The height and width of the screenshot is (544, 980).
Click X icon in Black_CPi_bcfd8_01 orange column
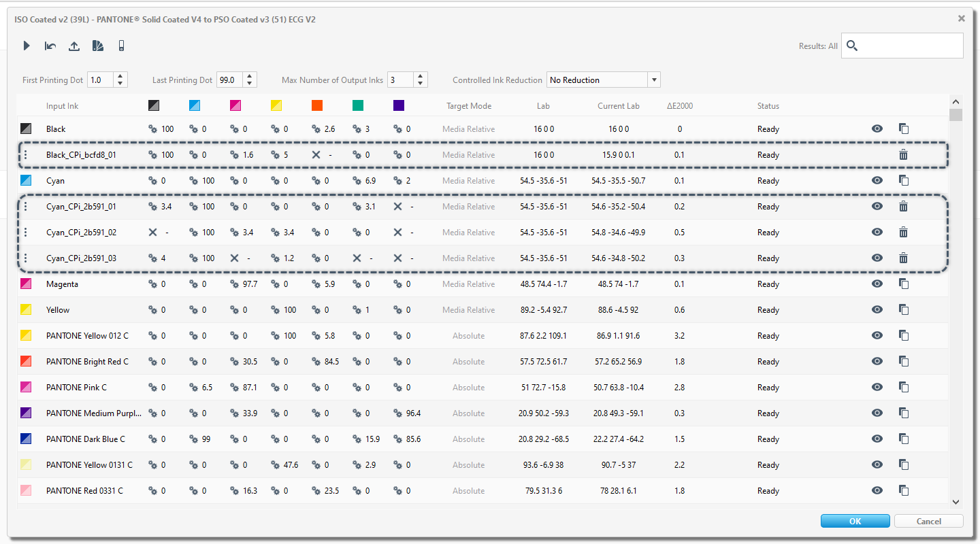click(x=316, y=154)
